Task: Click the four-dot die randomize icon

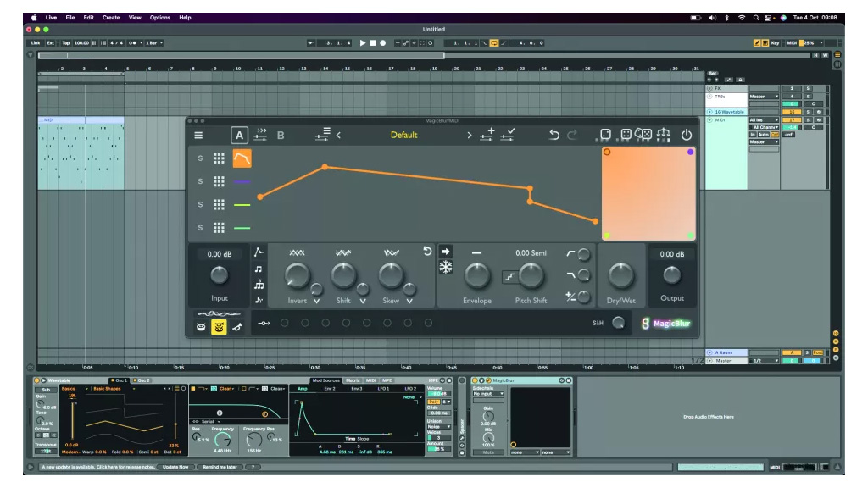Action: coord(626,135)
